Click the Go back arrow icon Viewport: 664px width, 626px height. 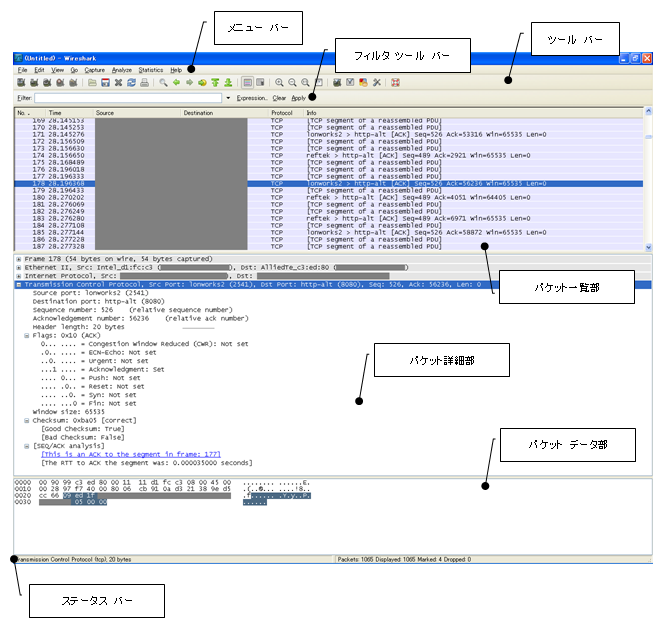click(177, 83)
